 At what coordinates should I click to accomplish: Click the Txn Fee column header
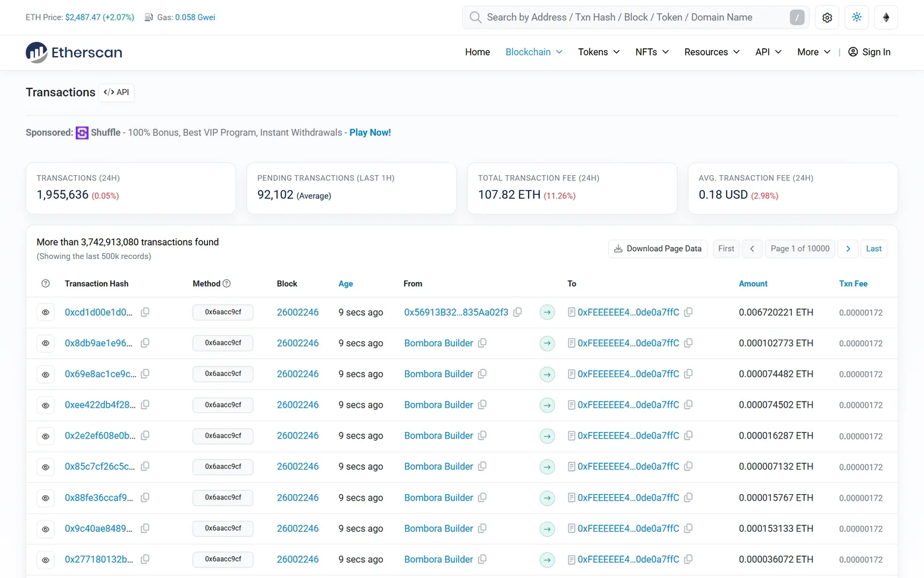[853, 283]
